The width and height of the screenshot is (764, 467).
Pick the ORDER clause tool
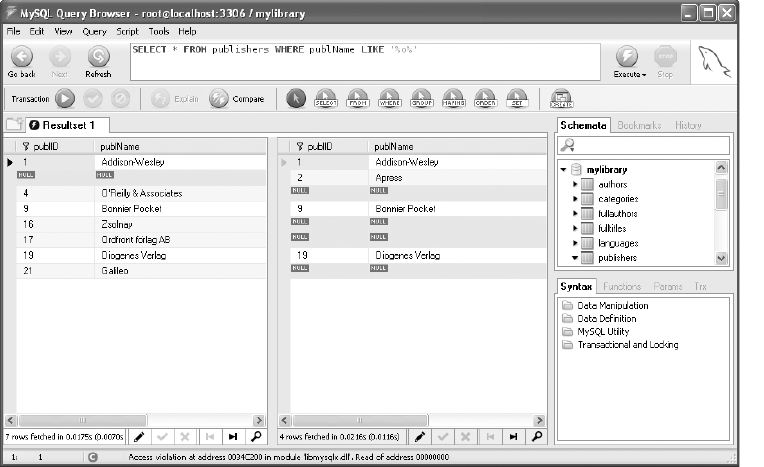(x=485, y=98)
